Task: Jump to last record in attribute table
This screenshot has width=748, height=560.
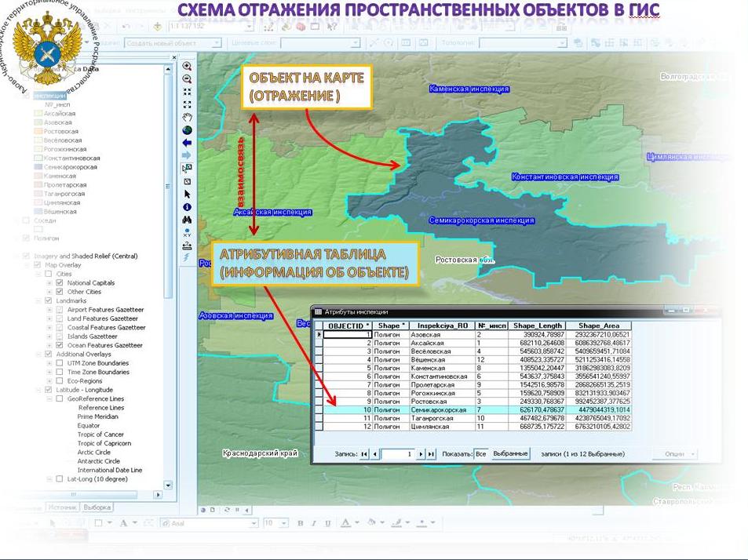Action: (x=431, y=454)
